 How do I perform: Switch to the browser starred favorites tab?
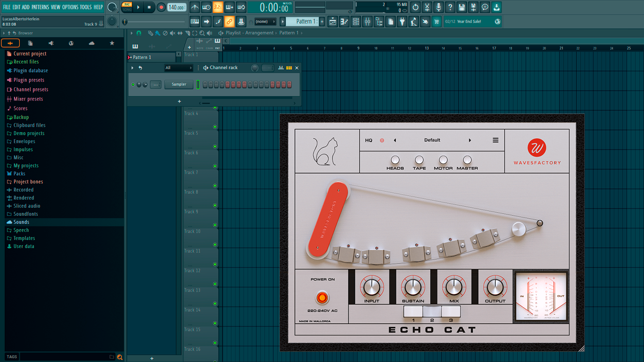(112, 43)
